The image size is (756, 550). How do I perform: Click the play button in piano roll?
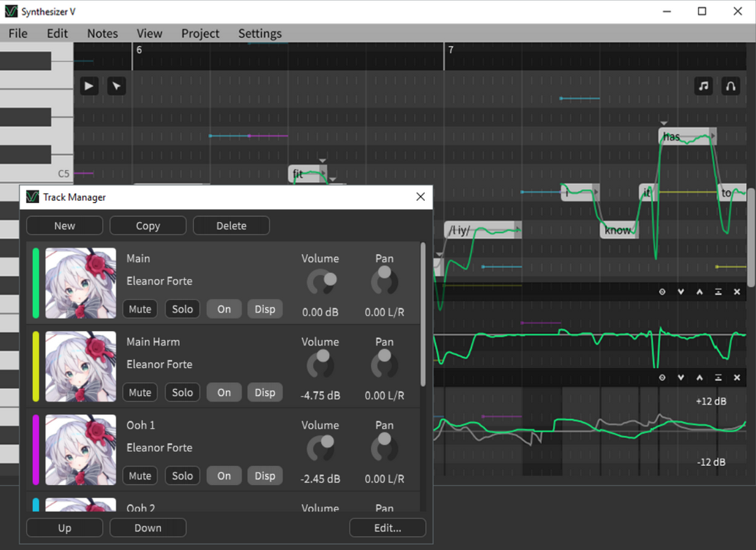(89, 86)
